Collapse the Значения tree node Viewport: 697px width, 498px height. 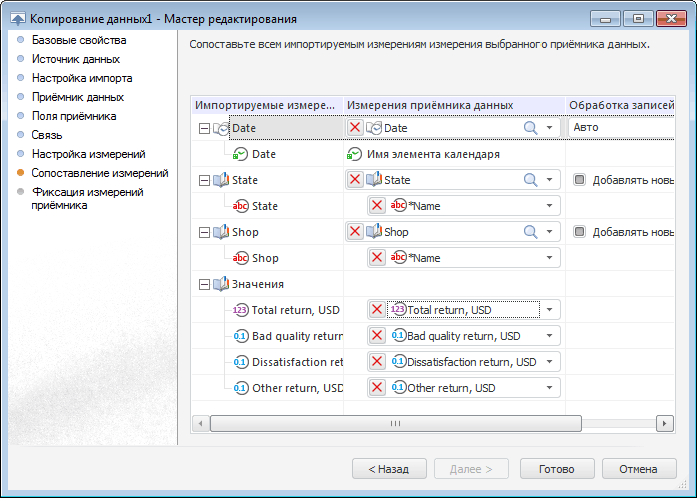[x=204, y=284]
